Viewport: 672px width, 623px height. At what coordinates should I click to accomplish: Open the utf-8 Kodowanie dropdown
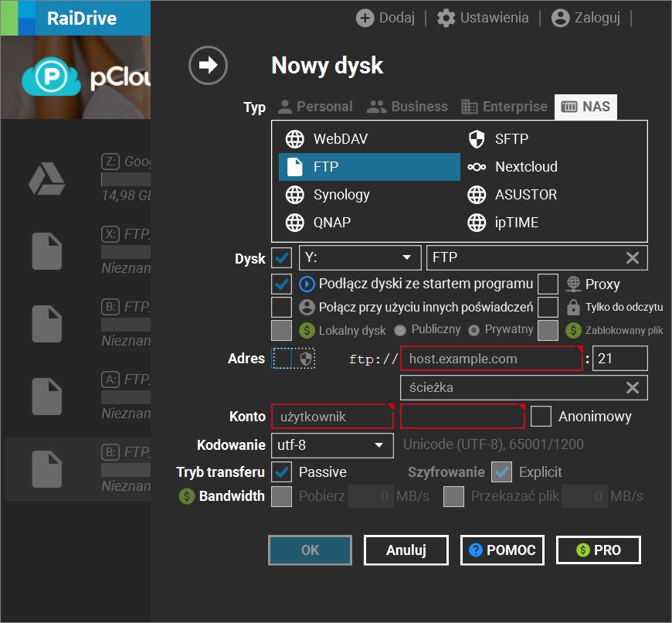332,445
